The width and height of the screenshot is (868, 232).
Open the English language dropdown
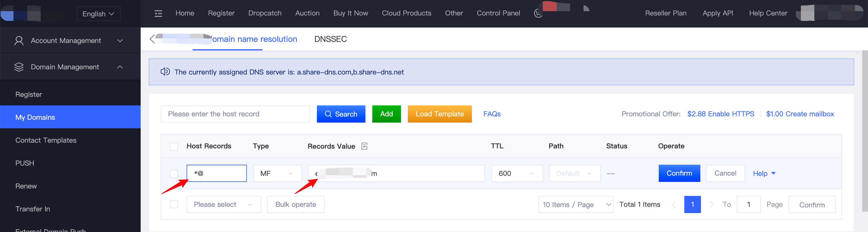click(98, 14)
